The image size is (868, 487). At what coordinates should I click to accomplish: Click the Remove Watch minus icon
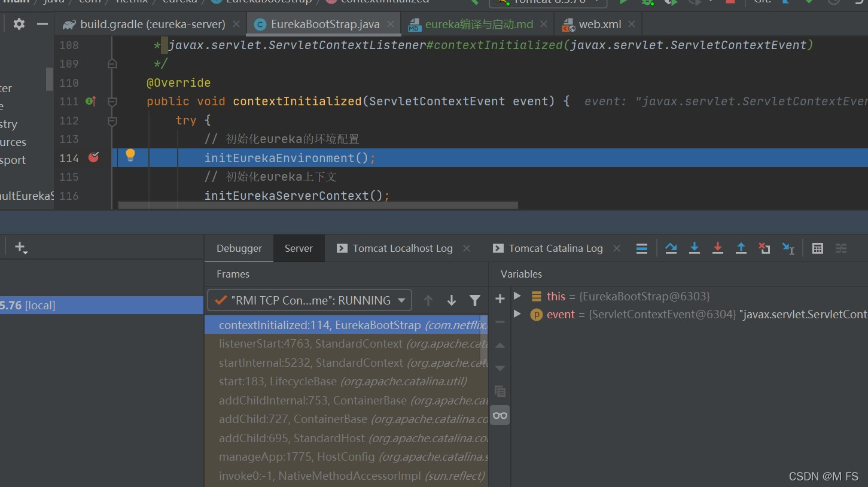[500, 322]
